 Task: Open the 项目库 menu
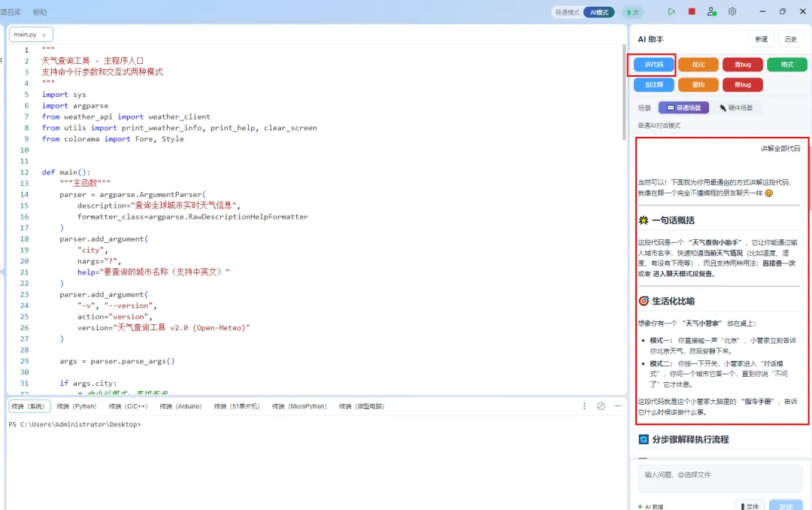11,12
